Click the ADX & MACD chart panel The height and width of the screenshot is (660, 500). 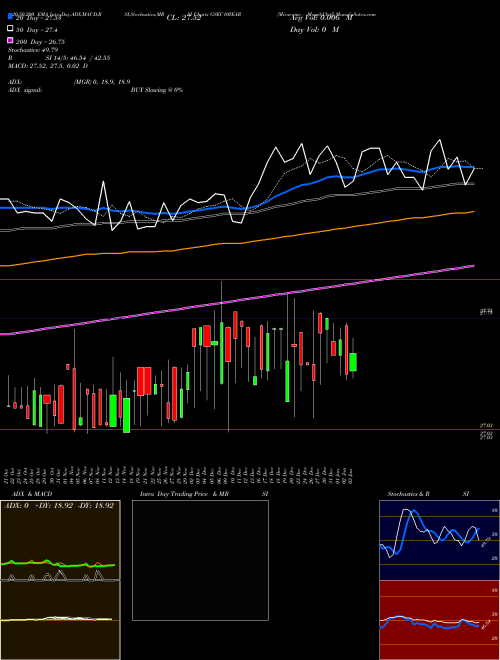(x=60, y=580)
